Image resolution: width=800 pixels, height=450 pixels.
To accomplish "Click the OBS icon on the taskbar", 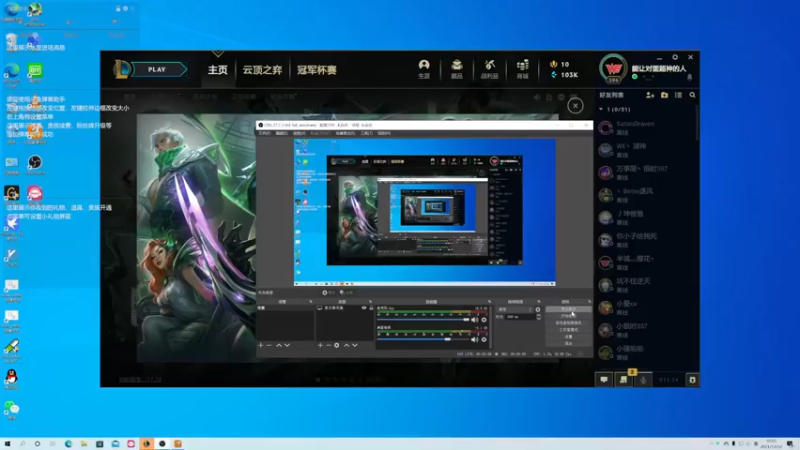I will (162, 444).
